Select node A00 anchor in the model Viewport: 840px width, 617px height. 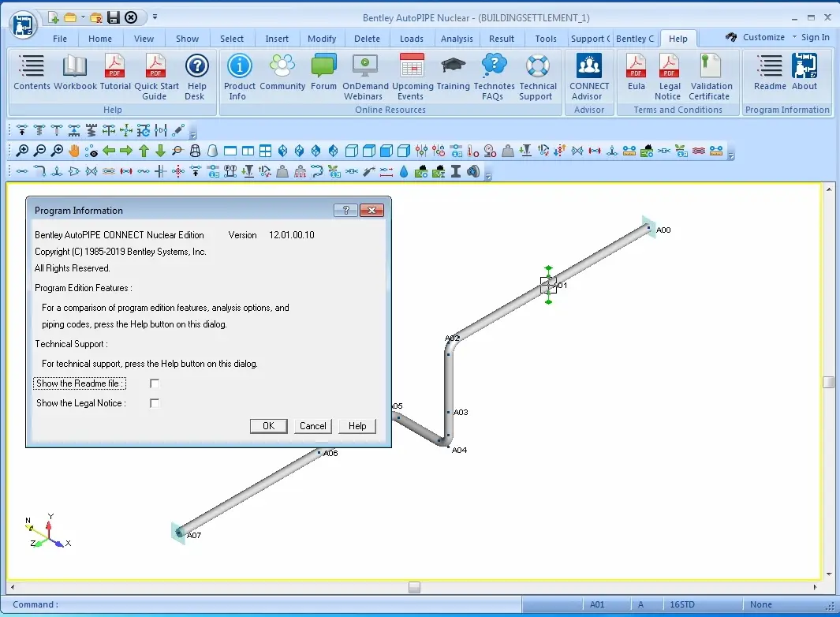pos(649,227)
